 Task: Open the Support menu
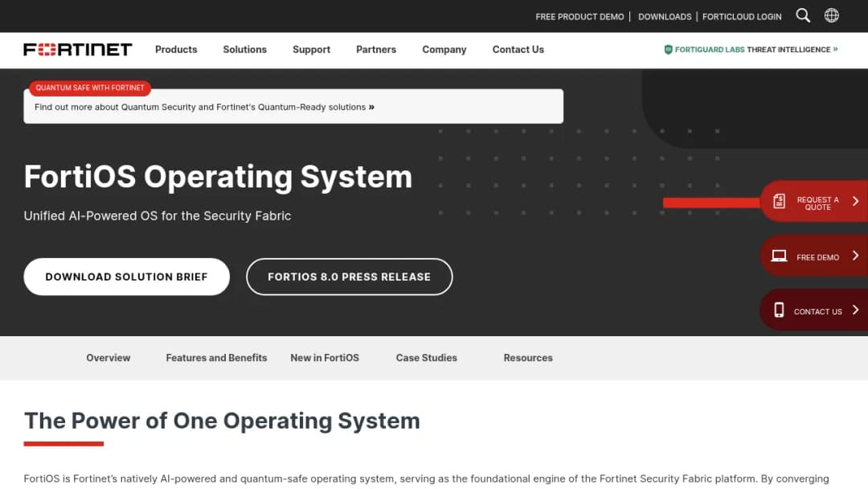(311, 49)
